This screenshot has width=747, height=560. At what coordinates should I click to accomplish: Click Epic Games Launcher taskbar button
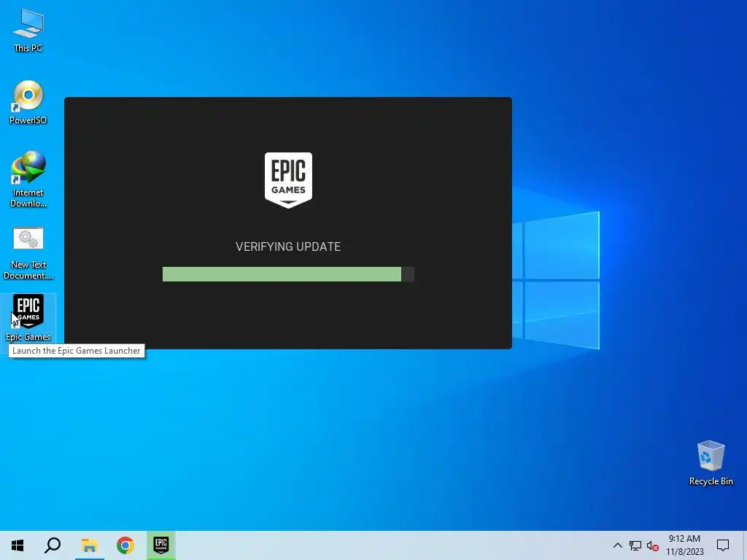point(161,545)
